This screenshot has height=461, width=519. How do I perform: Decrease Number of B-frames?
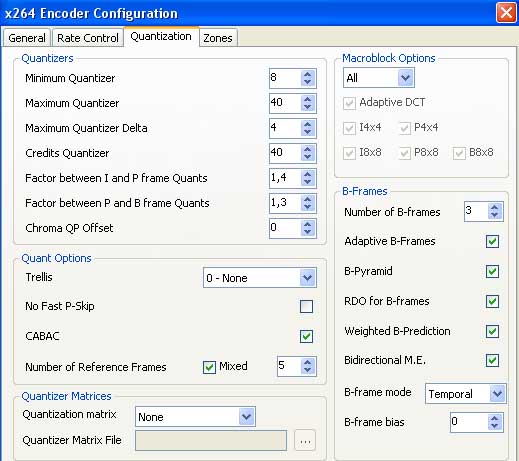(495, 215)
